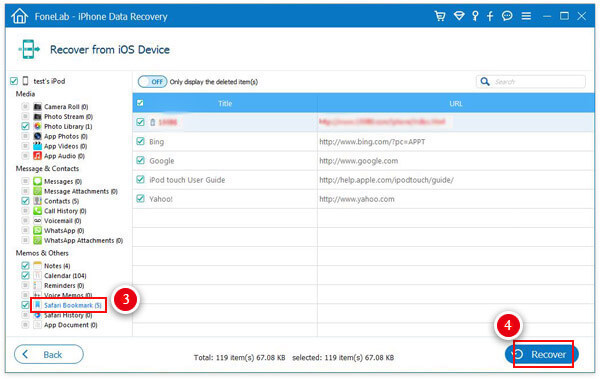Uncheck the Photo Library checkbox
The image size is (600, 379).
(25, 126)
